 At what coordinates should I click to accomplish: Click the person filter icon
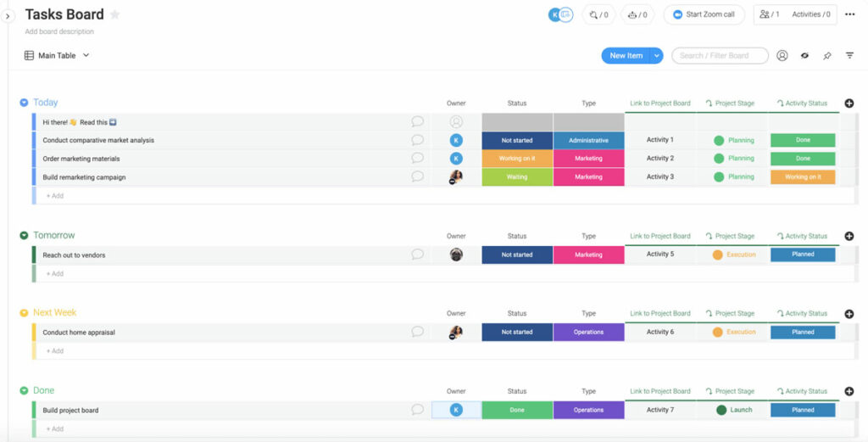coord(782,56)
